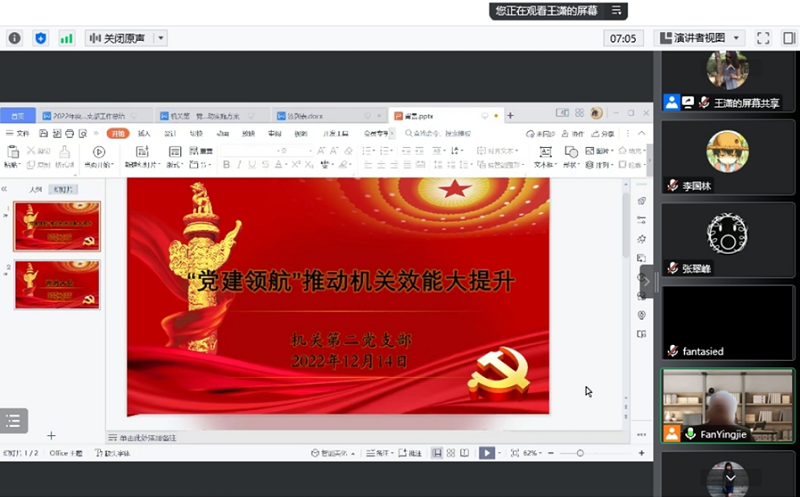This screenshot has height=497, width=800.
Task: Select slide 1 thumbnail
Action: tap(57, 226)
